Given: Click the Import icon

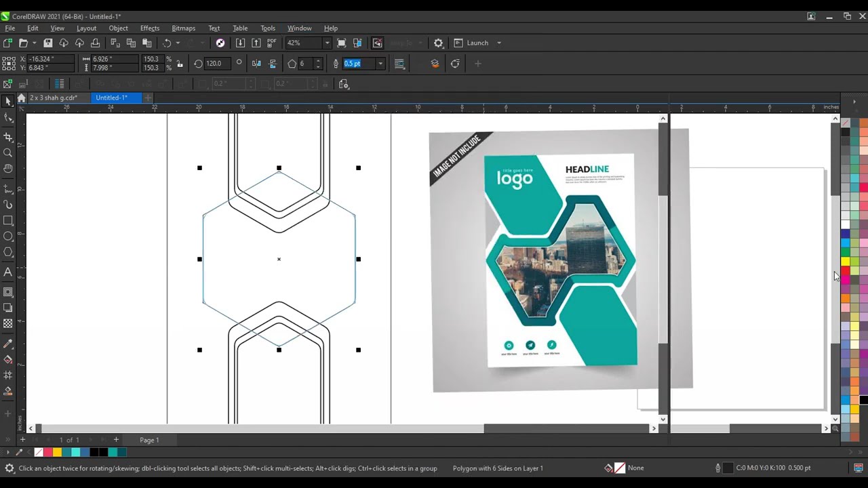Looking at the screenshot, I should 240,43.
